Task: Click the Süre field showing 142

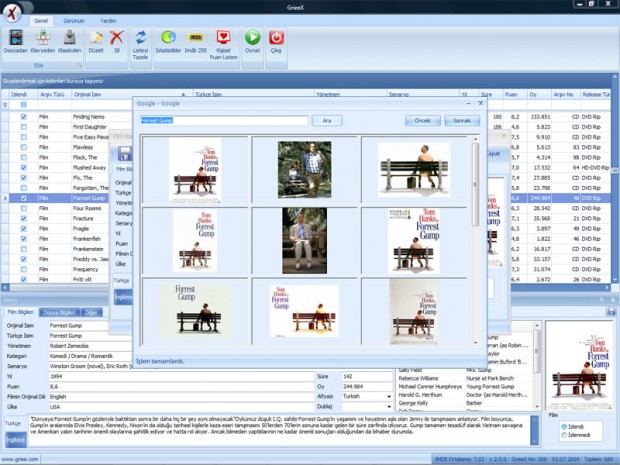Action: tap(367, 376)
